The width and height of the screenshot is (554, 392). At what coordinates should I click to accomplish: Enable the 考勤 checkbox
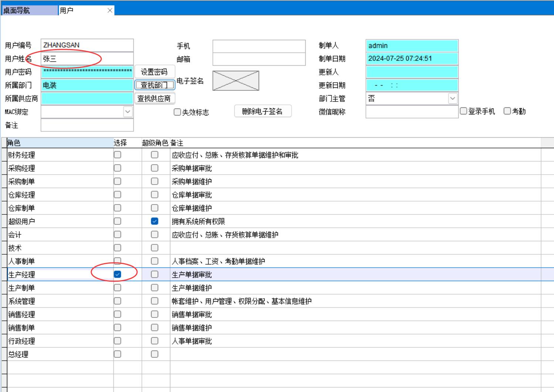click(507, 111)
